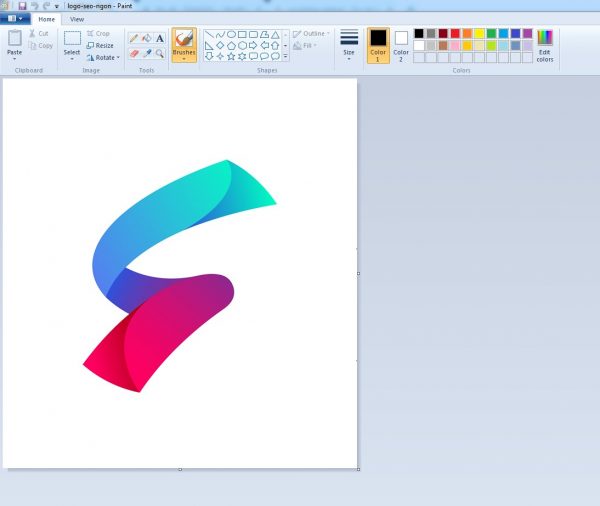Click the Copy button
This screenshot has height=506, width=600.
point(41,46)
